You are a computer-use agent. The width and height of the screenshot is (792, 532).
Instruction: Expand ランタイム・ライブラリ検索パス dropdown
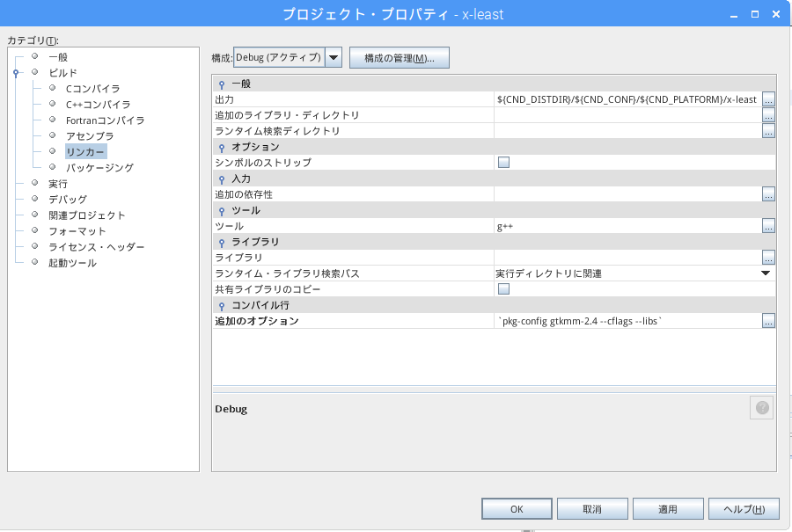point(766,273)
